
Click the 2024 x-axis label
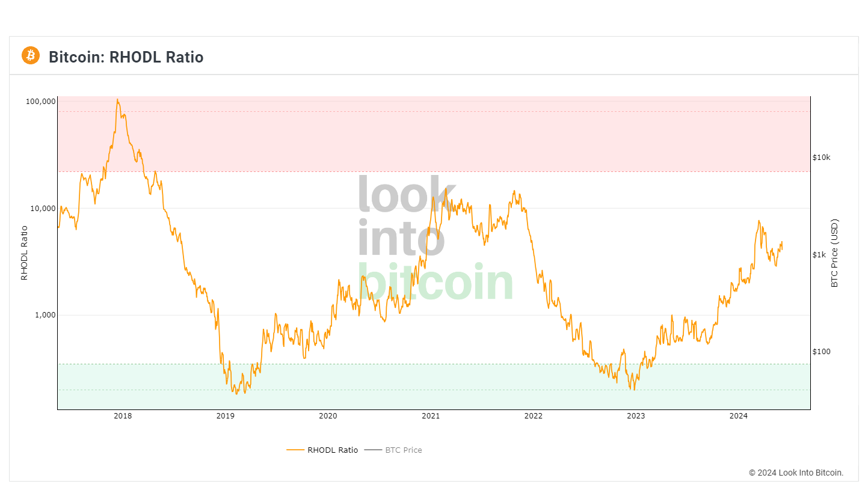pos(738,416)
